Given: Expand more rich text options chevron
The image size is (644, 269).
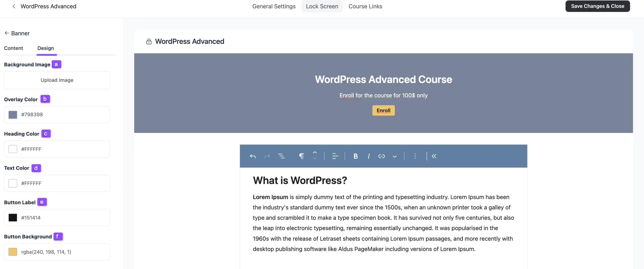Looking at the screenshot, I should pos(395,157).
